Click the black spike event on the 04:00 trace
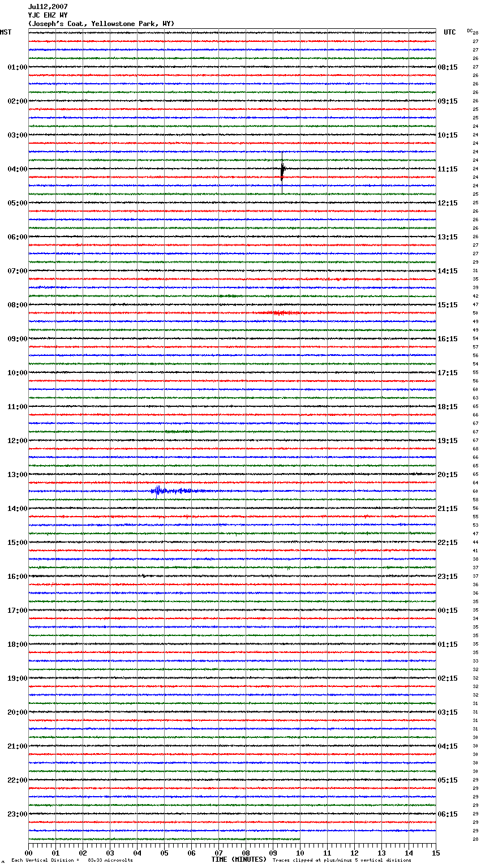481x868 pixels. [x=282, y=171]
